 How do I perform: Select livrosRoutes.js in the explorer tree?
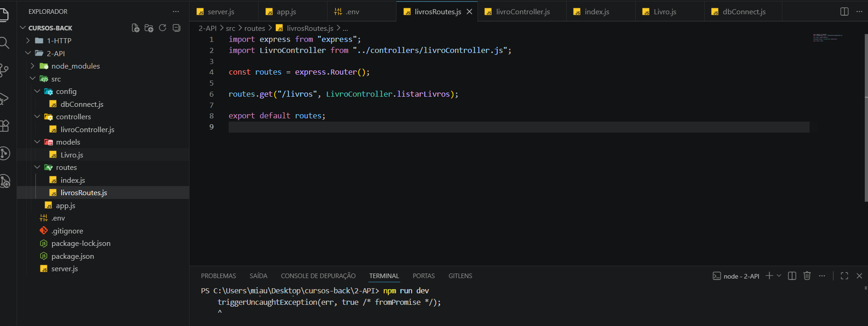103,192
